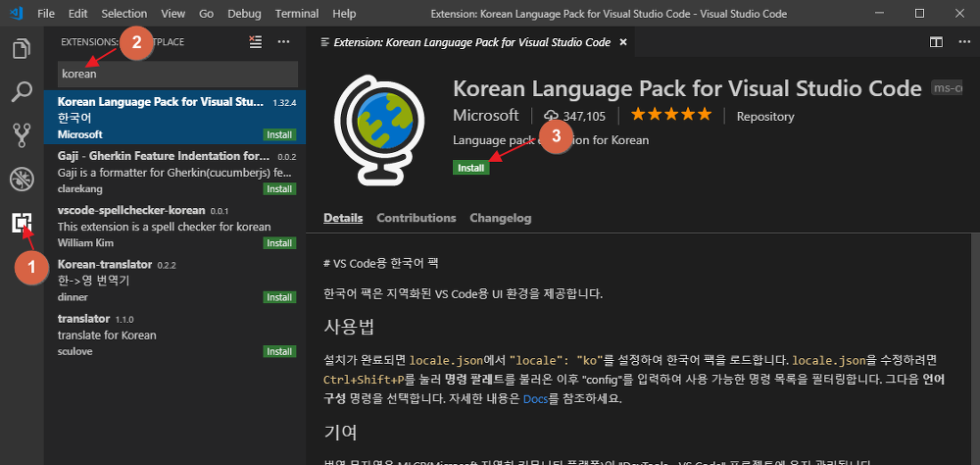The width and height of the screenshot is (980, 465).
Task: Open the Debug view in activity bar
Action: pos(22,180)
